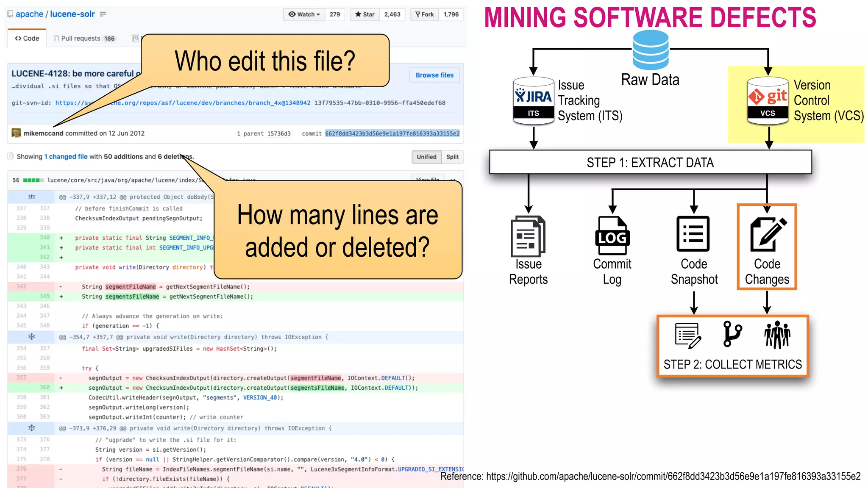Click the JIRA ITS cylinder icon

click(534, 101)
